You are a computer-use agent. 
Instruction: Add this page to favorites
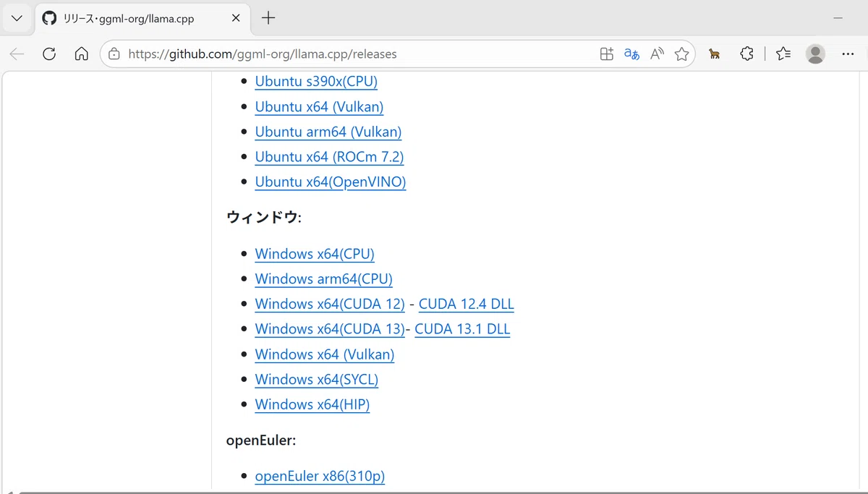click(x=681, y=54)
